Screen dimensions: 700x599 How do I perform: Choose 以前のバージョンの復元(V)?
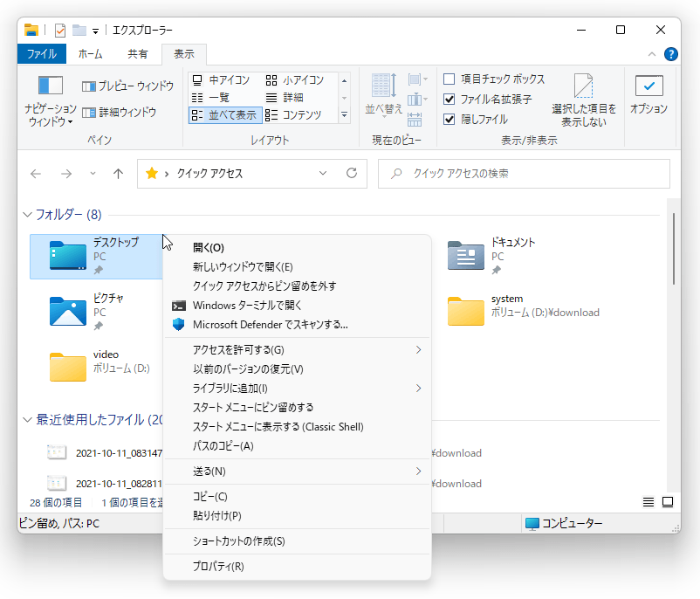[x=297, y=369]
